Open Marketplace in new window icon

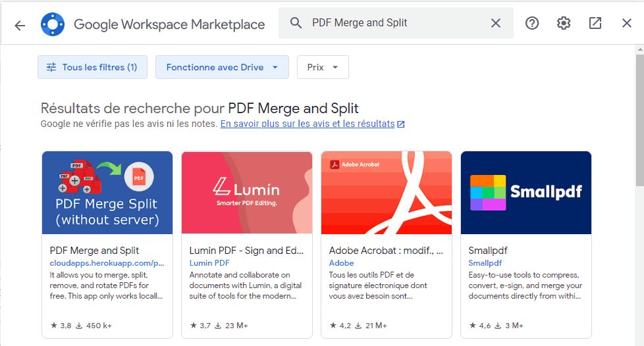point(595,23)
